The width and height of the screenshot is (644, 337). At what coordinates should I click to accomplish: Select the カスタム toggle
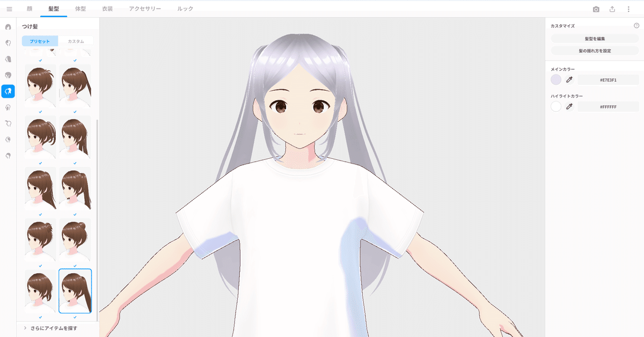76,41
